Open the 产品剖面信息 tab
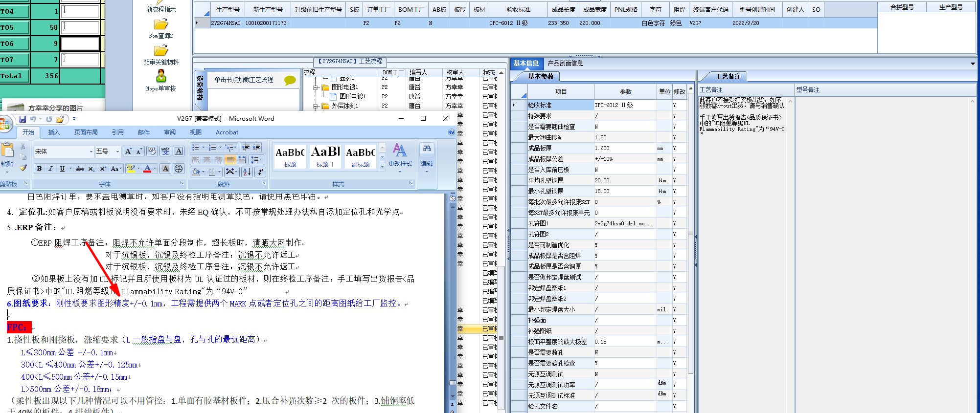 [x=565, y=64]
